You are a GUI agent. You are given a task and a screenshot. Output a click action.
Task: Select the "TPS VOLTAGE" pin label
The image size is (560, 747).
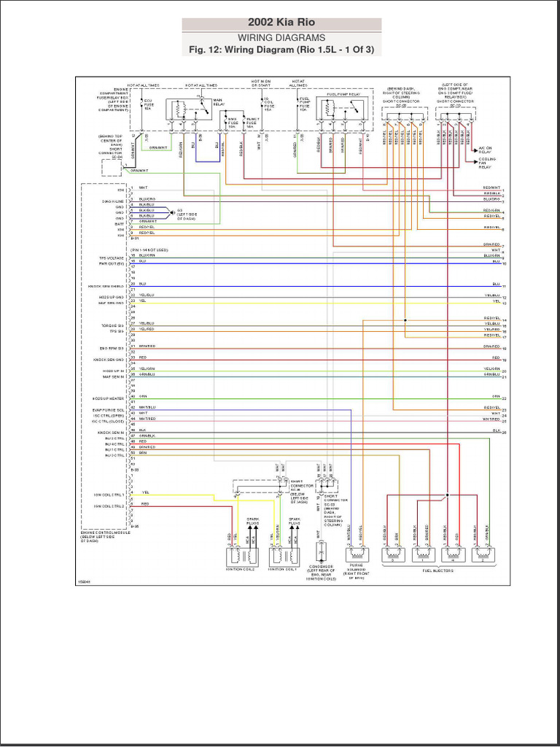pyautogui.click(x=113, y=258)
